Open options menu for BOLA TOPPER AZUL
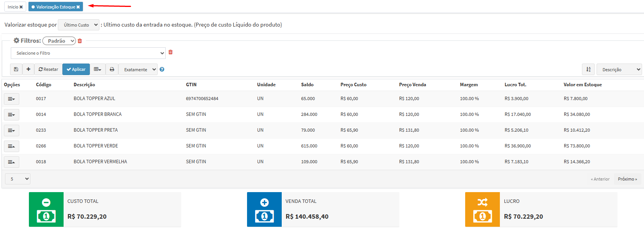The width and height of the screenshot is (644, 236). [12, 99]
